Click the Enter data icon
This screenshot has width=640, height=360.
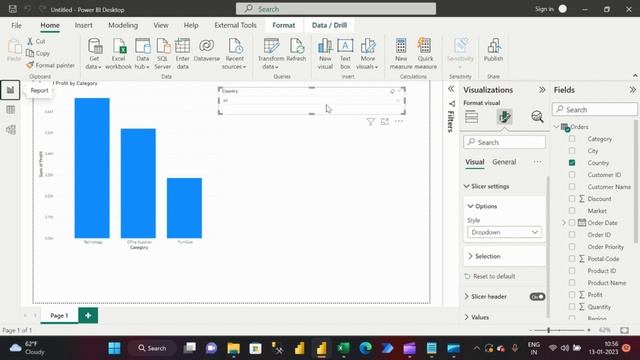click(182, 53)
